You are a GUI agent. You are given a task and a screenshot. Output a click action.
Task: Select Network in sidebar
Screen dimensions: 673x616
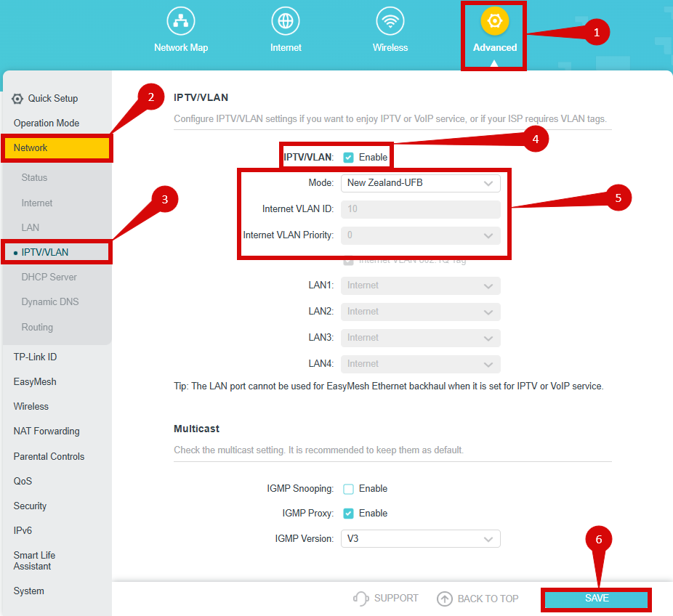[x=57, y=148]
